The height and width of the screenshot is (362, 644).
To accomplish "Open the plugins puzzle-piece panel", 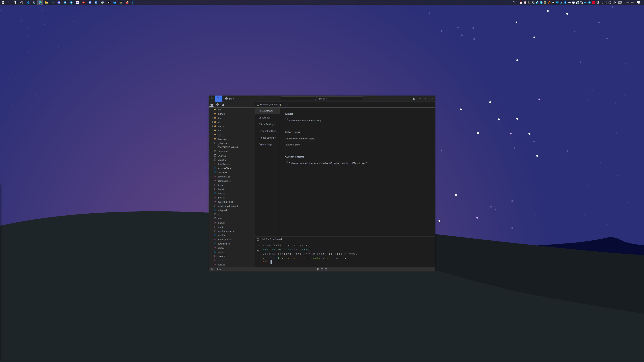I will [223, 105].
